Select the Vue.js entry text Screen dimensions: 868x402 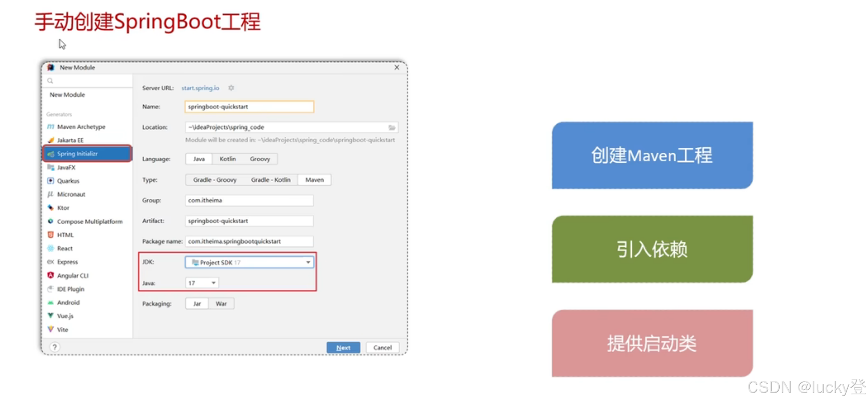(x=65, y=316)
